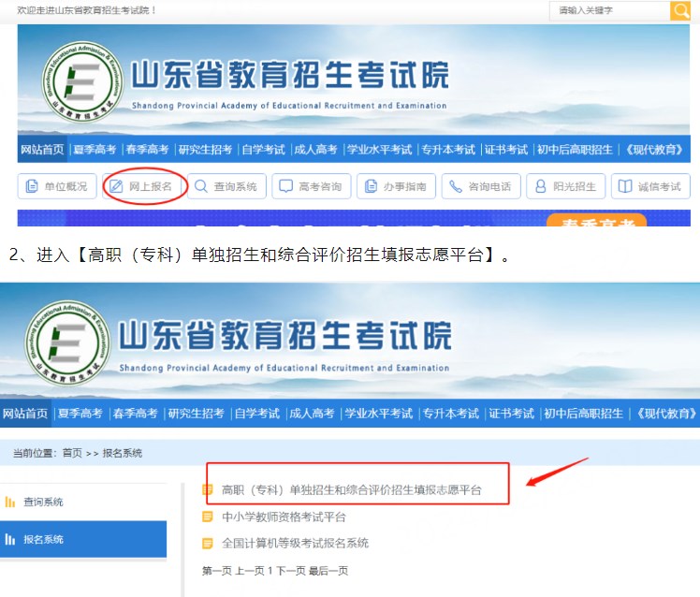Screen dimensions: 700x597
Task: Open the 办事指南 button
Action: point(397,186)
